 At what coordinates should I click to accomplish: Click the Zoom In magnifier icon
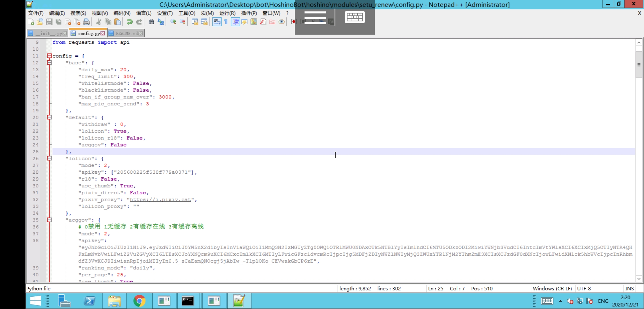point(173,22)
